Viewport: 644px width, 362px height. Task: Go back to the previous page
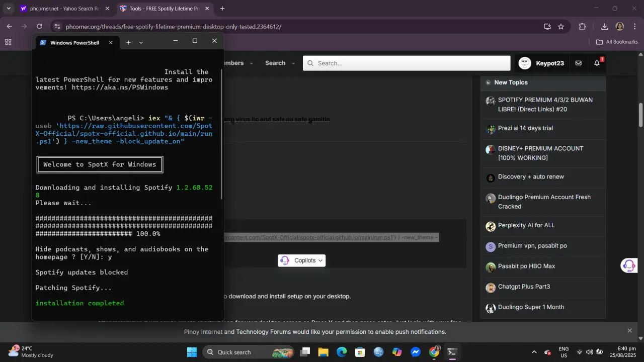[x=9, y=27]
